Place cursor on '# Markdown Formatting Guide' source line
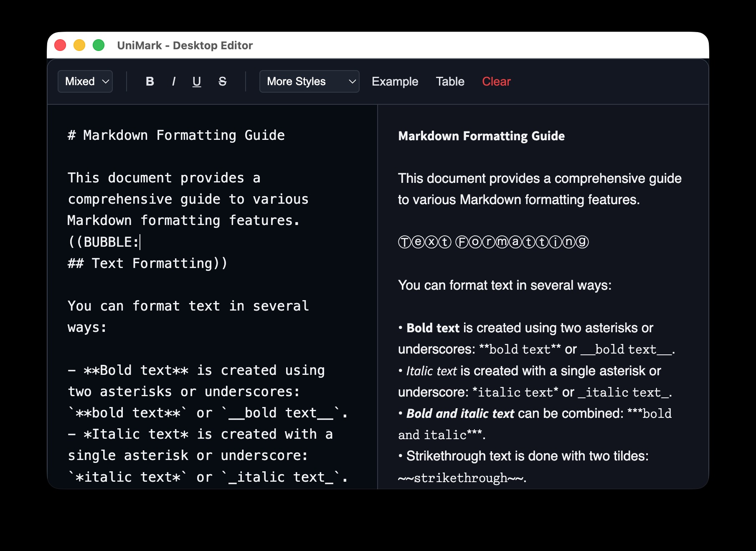Viewport: 756px width, 551px height. coord(176,135)
